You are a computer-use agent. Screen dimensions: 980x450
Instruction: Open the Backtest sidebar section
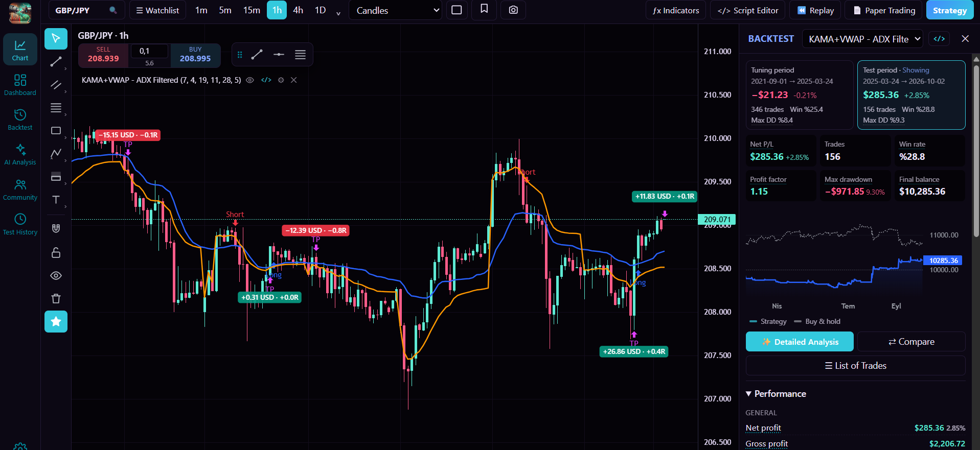click(20, 120)
